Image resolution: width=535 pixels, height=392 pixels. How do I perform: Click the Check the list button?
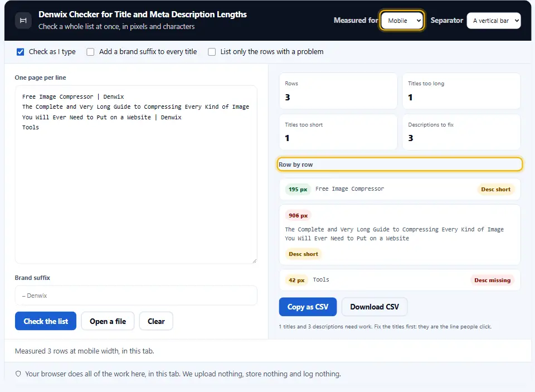click(x=46, y=321)
